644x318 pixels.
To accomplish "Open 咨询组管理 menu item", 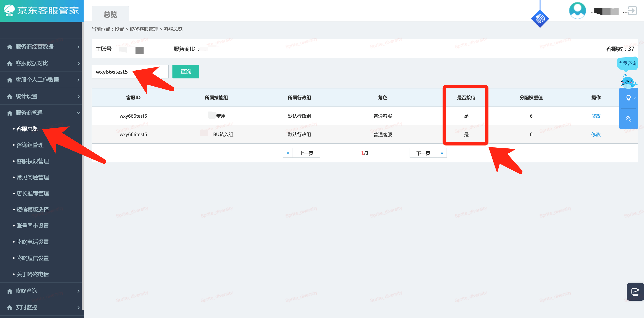I will [30, 145].
